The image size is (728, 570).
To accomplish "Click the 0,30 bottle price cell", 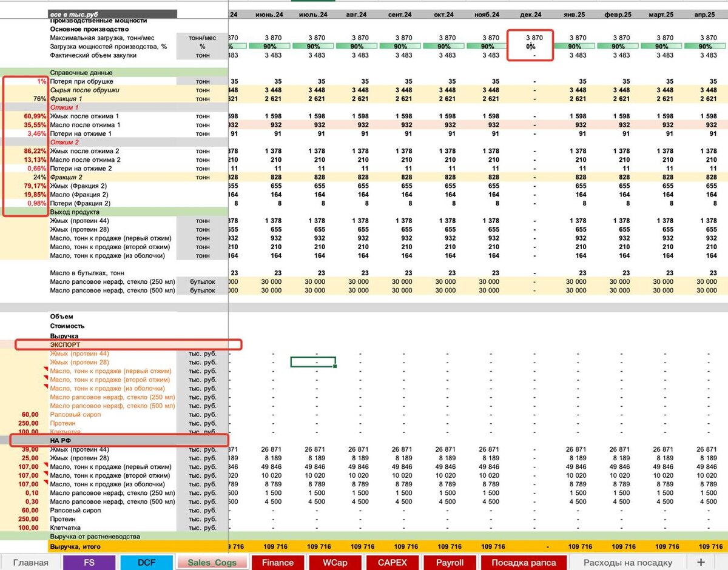I will pyautogui.click(x=31, y=501).
